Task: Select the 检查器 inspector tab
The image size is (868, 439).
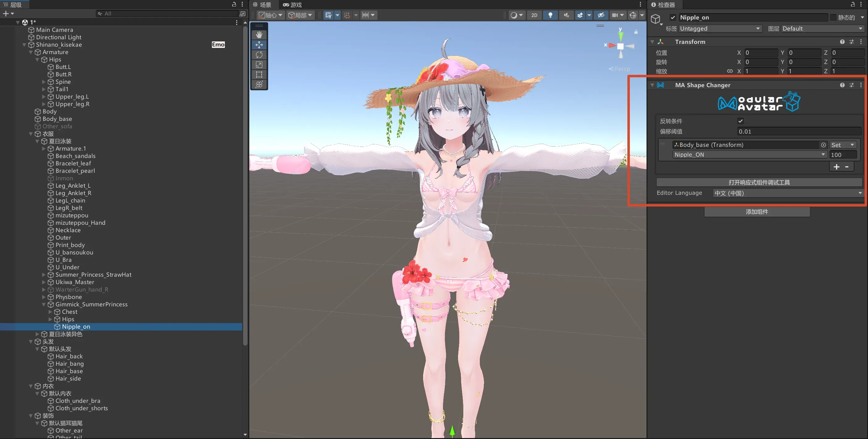Action: [x=664, y=4]
